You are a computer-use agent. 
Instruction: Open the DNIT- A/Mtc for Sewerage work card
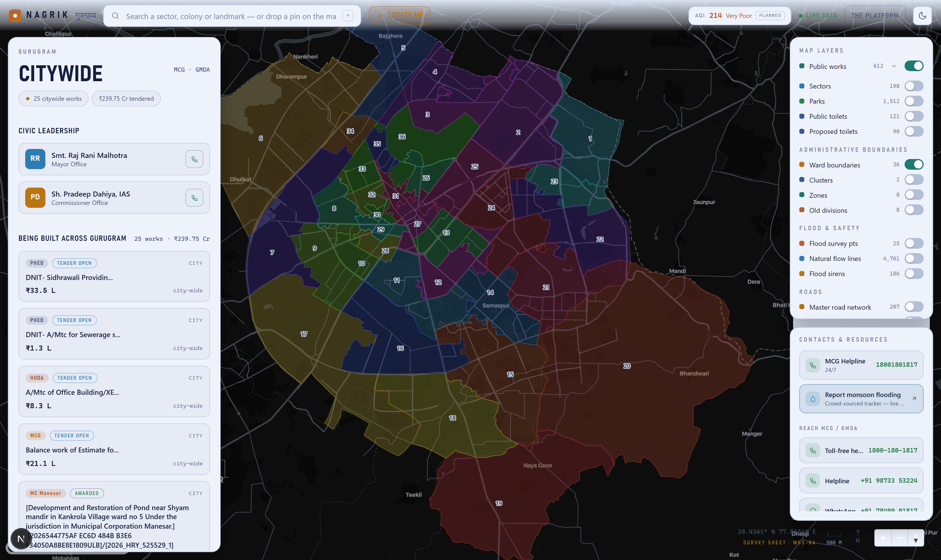(x=114, y=333)
